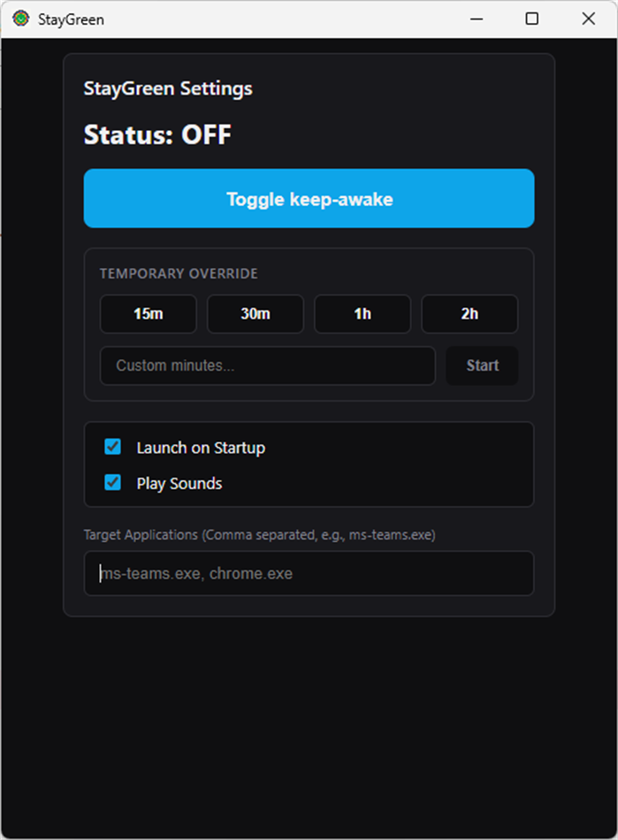Apply a 1h override
The height and width of the screenshot is (840, 618).
point(362,314)
